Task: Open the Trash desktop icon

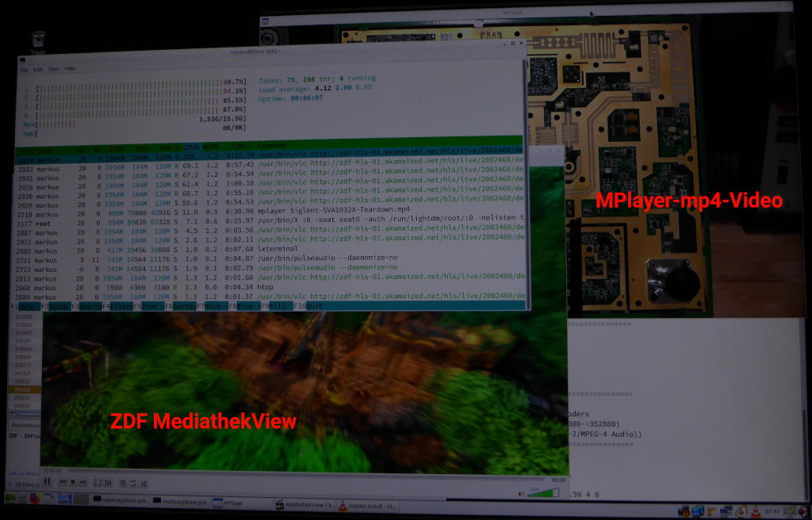Action: coord(38,40)
